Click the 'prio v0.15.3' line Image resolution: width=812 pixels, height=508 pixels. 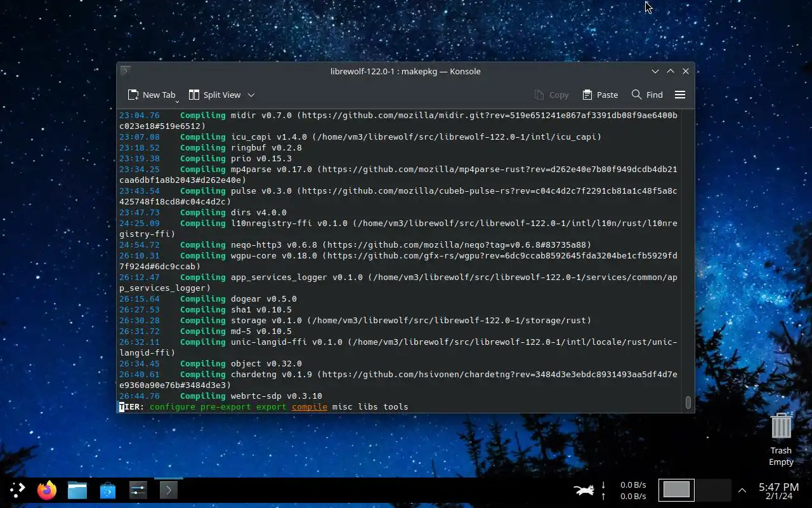point(206,158)
